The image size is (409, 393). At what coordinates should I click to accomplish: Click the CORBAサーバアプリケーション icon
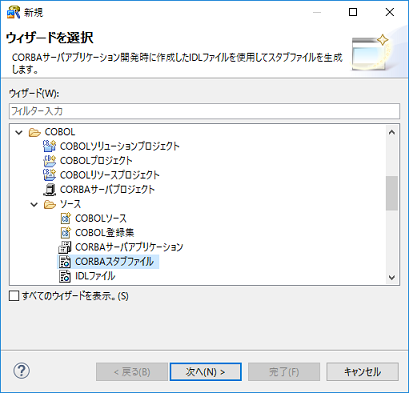pos(65,247)
